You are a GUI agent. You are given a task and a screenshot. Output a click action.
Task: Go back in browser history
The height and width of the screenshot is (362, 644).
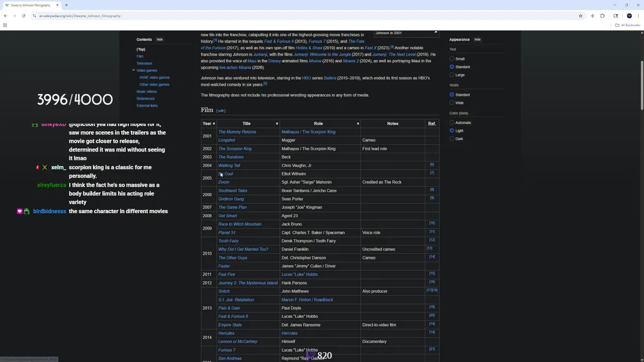pos(6,16)
